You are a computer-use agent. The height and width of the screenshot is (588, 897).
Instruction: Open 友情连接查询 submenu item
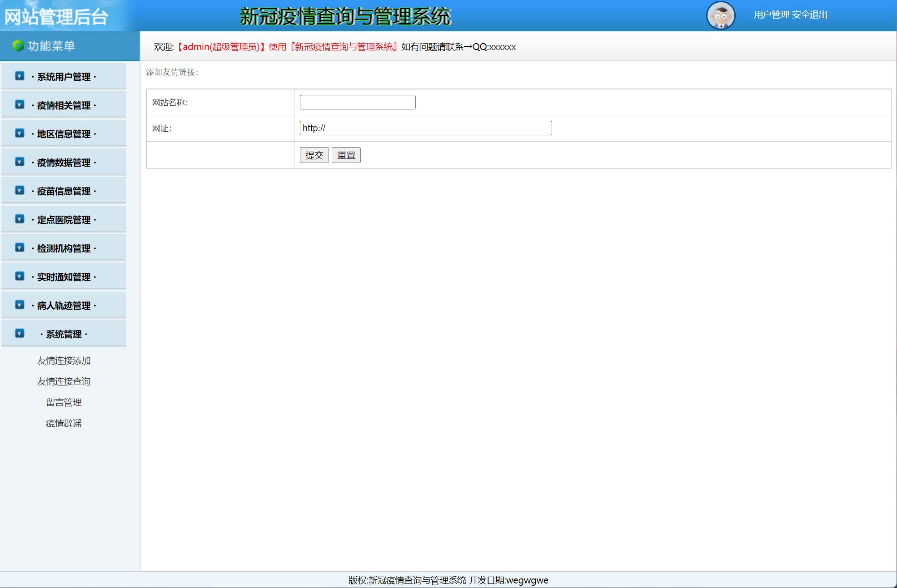[64, 381]
